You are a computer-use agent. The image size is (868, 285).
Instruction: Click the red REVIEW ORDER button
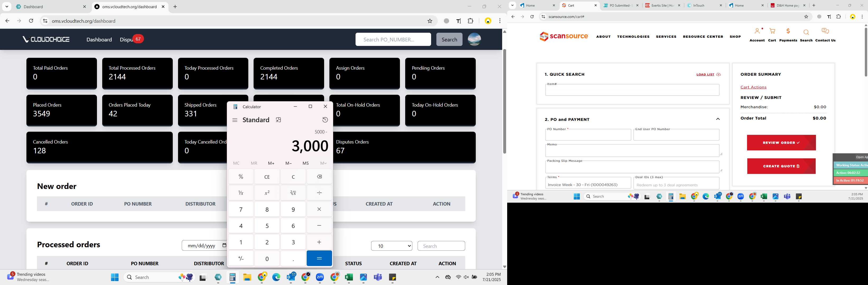click(781, 143)
